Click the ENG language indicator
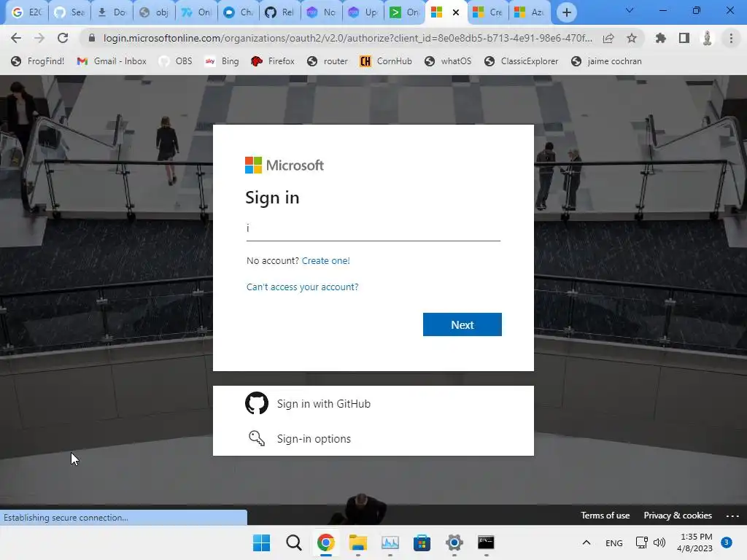 [x=614, y=542]
